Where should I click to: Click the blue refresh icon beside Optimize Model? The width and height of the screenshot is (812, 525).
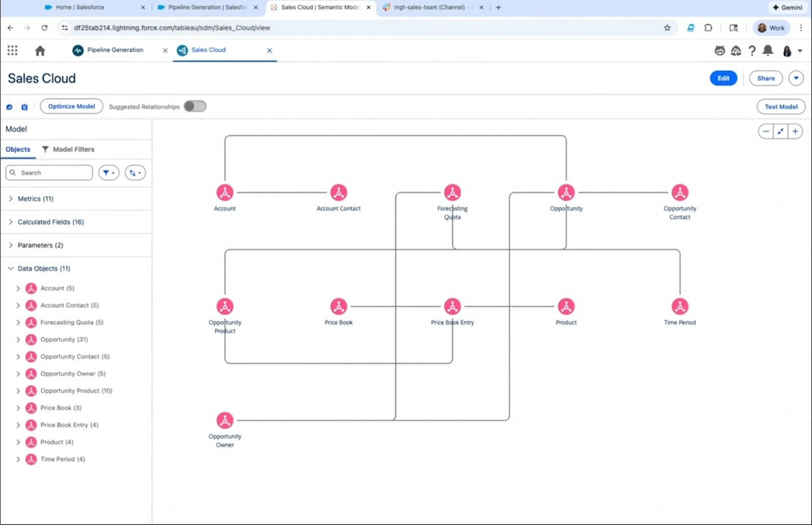click(x=10, y=107)
